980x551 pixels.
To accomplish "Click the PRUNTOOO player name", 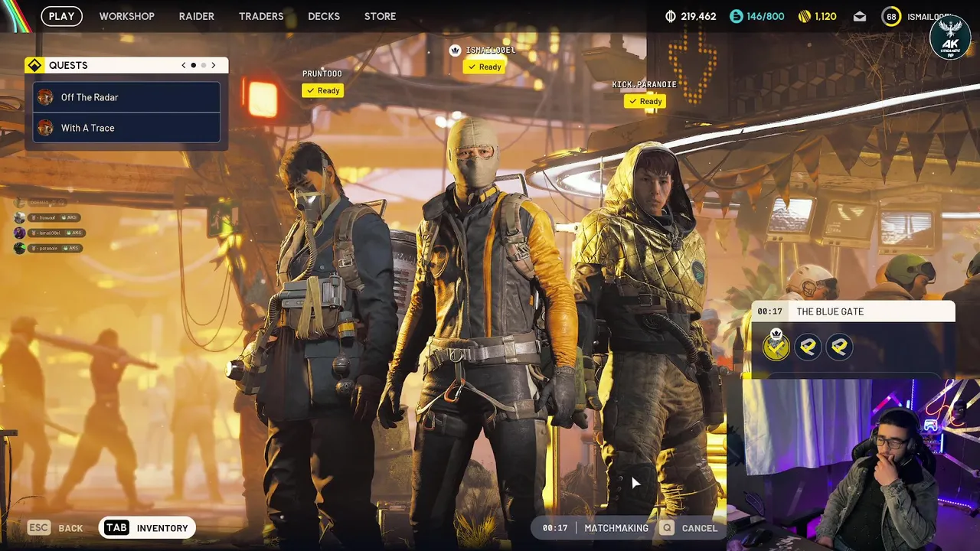I will [322, 73].
